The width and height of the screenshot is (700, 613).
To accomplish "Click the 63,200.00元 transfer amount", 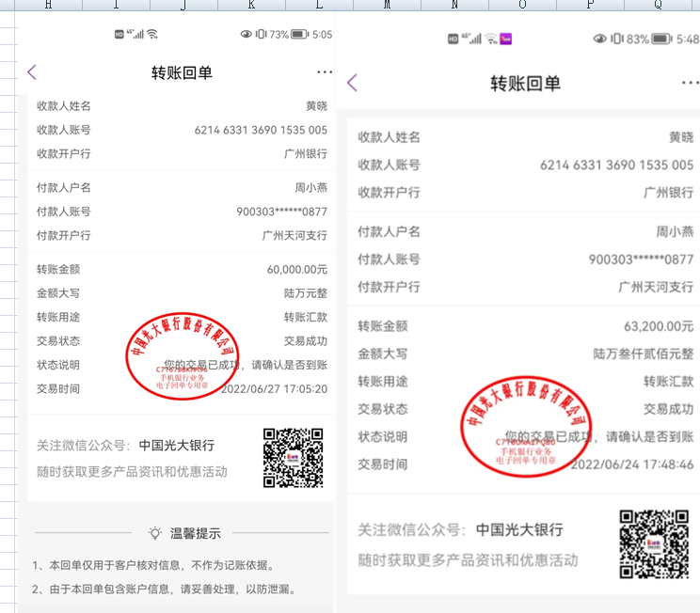I will coord(658,326).
